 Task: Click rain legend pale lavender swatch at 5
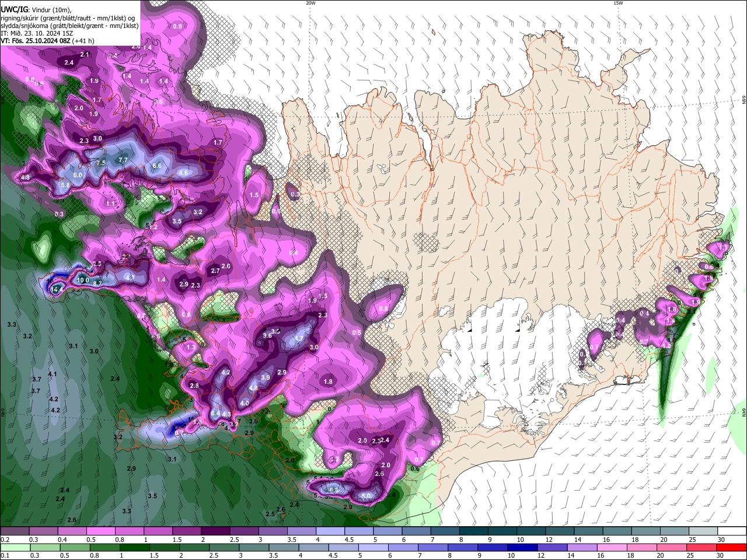coord(373,547)
